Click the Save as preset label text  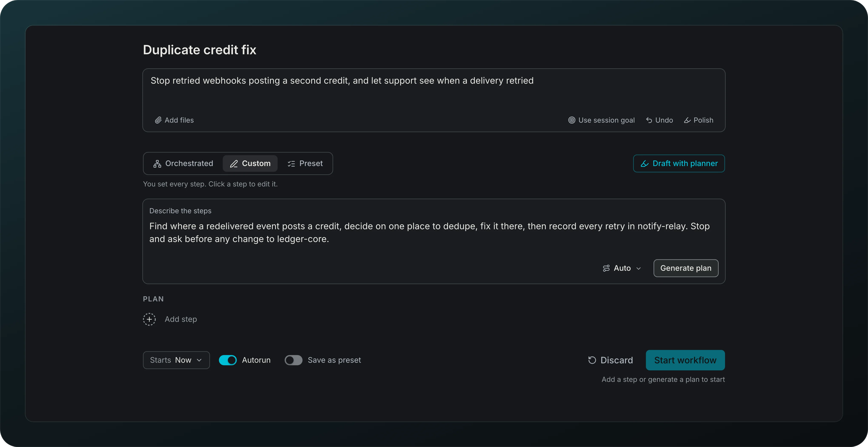(x=334, y=360)
